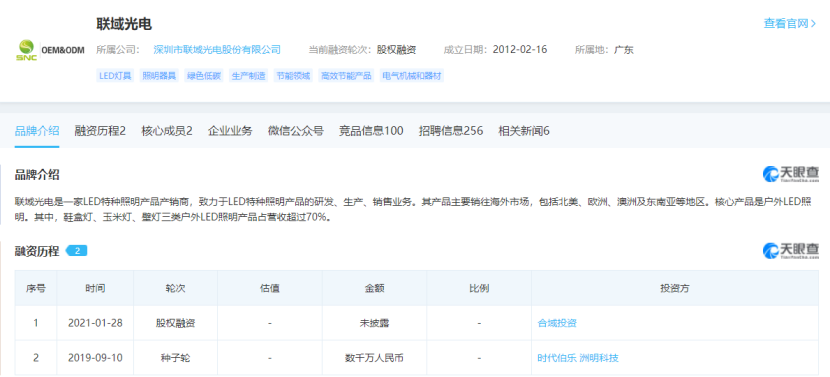The image size is (830, 377).
Task: Click the 时间 column header
Action: pos(95,289)
